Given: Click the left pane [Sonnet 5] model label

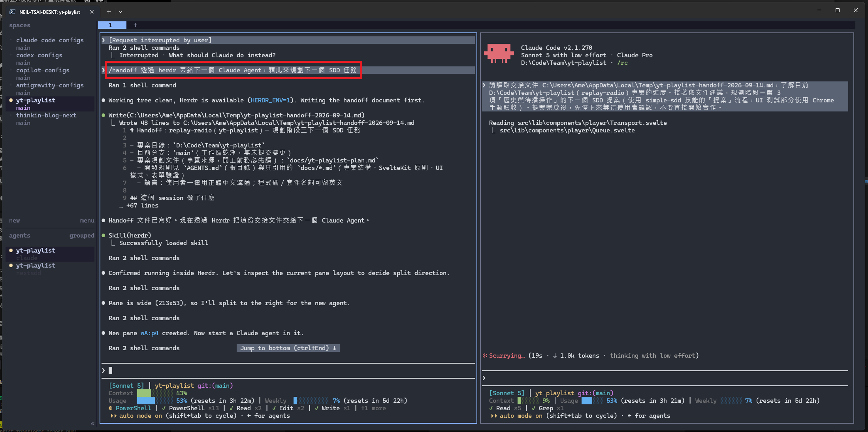Looking at the screenshot, I should 126,386.
